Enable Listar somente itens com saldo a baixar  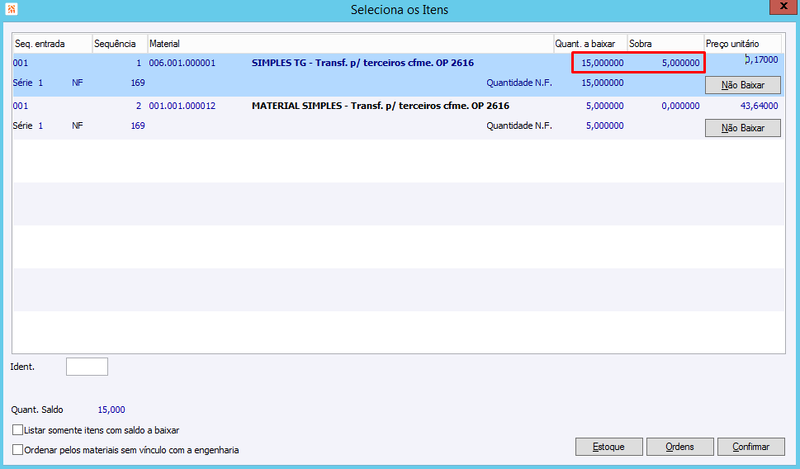tap(17, 430)
